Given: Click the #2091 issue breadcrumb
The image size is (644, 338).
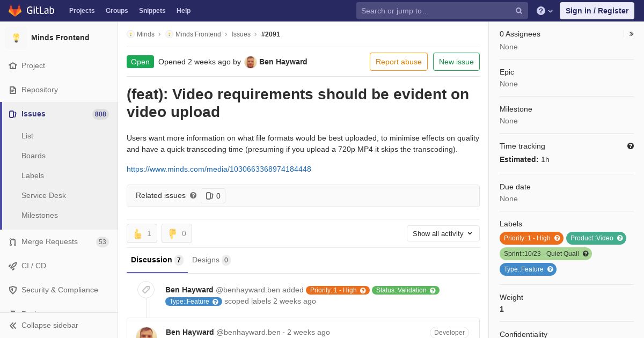Looking at the screenshot, I should 270,34.
